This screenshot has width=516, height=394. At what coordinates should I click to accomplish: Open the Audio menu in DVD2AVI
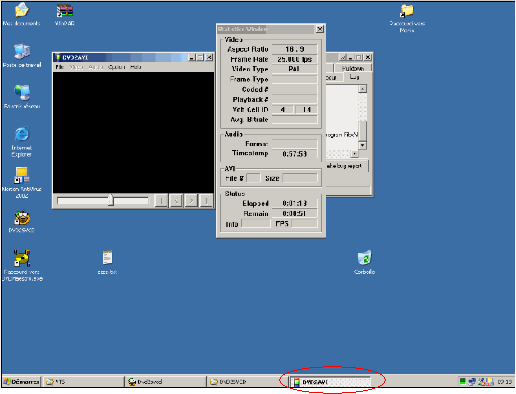tap(96, 67)
